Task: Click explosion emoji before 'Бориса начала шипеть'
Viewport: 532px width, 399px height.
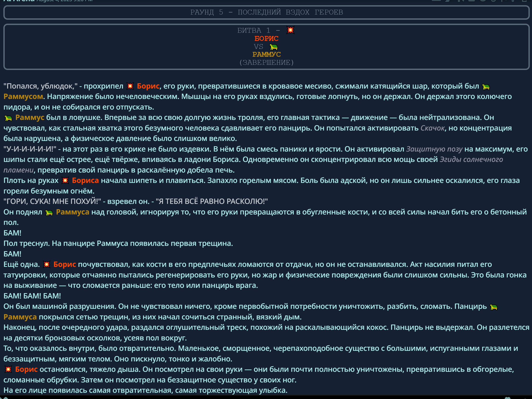Action: (65, 181)
